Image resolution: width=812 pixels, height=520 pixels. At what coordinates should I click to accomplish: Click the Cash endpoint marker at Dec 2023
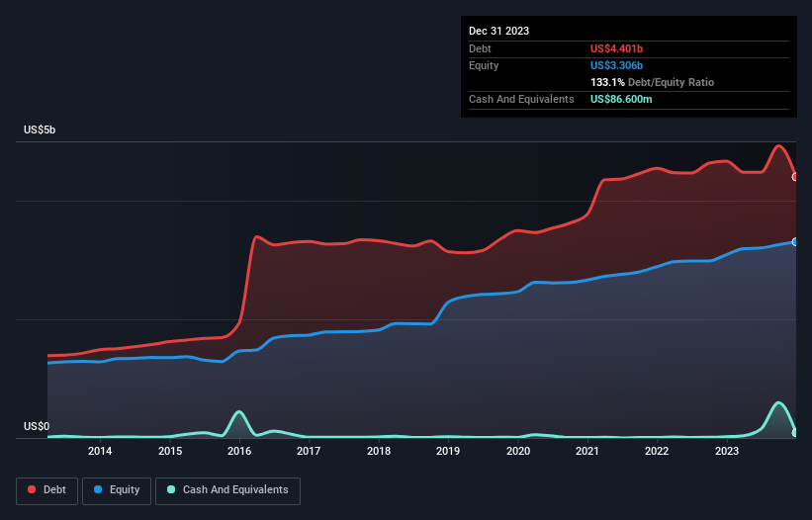(795, 433)
